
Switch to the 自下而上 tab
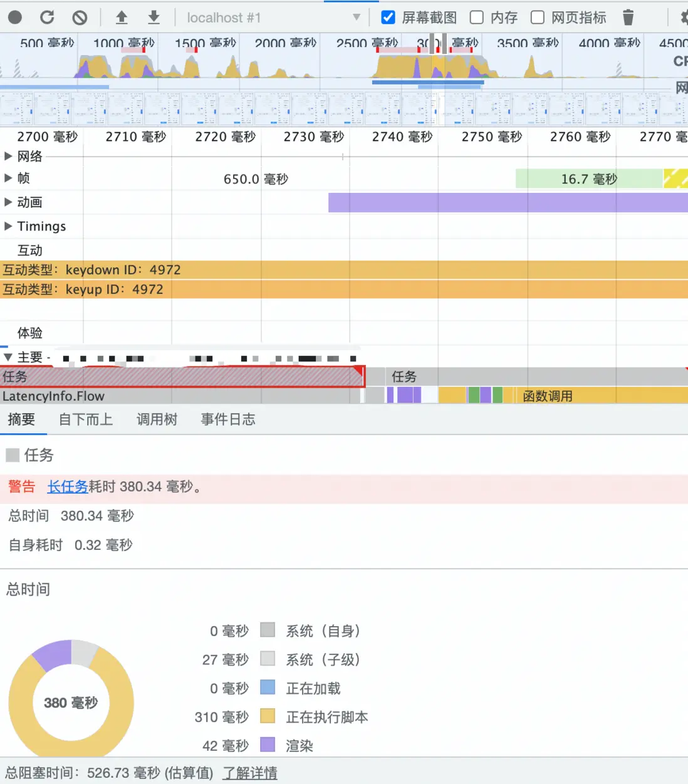click(86, 420)
